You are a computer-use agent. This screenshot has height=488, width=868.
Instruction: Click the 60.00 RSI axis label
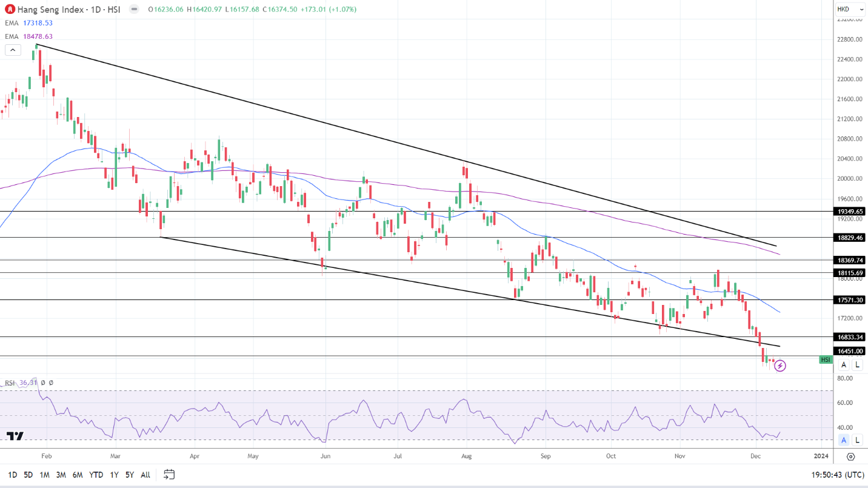(x=845, y=403)
